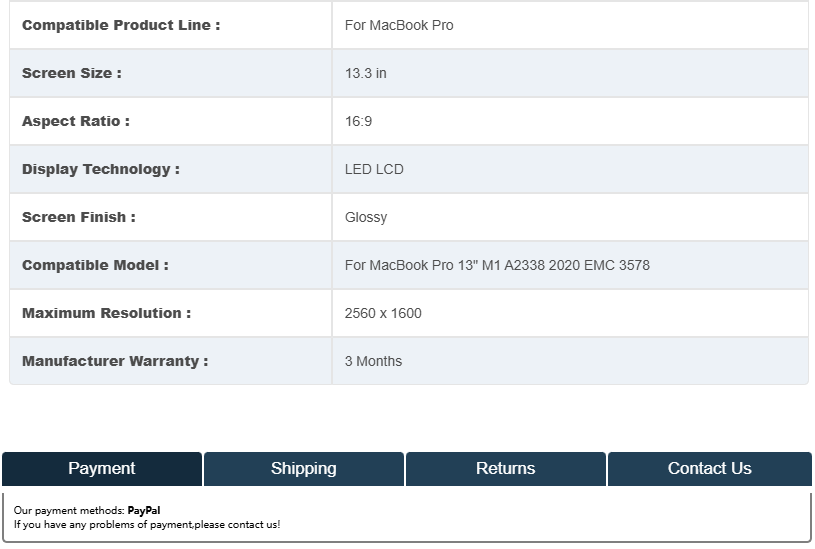Switch to the Returns tab

pyautogui.click(x=505, y=469)
